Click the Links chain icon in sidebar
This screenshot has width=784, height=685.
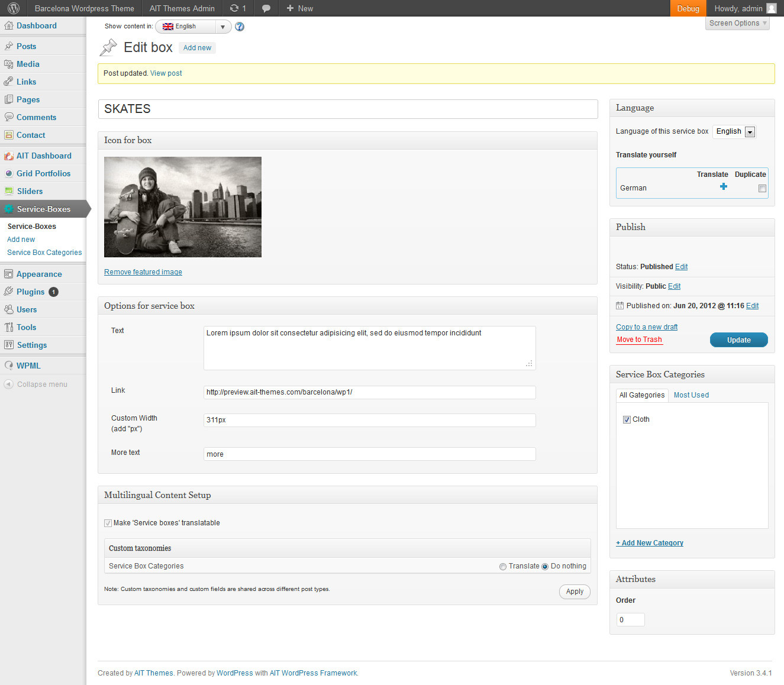click(x=8, y=82)
